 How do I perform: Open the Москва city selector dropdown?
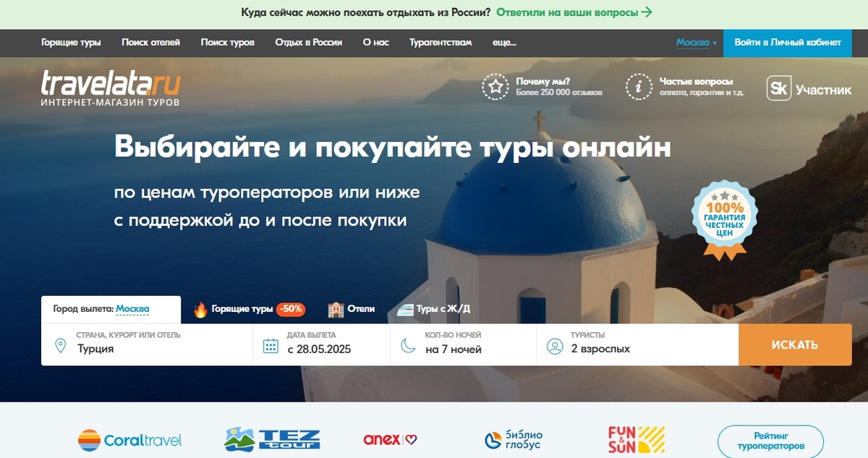(x=696, y=43)
